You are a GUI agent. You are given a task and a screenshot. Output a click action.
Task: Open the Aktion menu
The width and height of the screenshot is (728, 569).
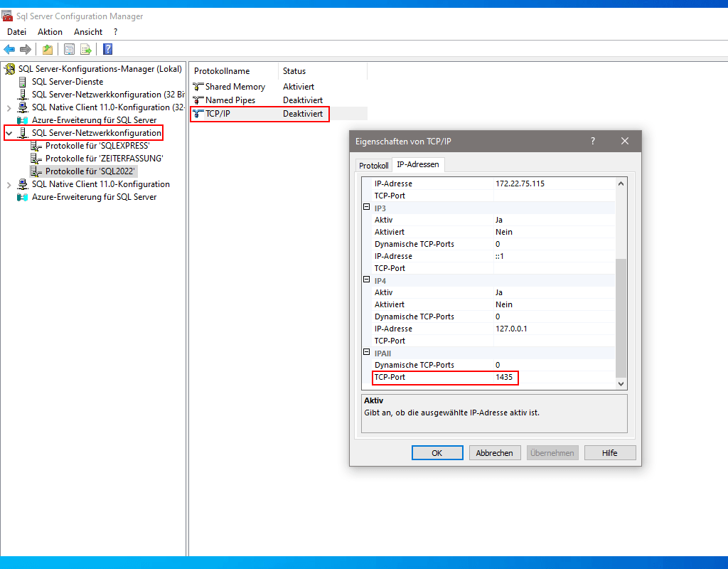50,32
